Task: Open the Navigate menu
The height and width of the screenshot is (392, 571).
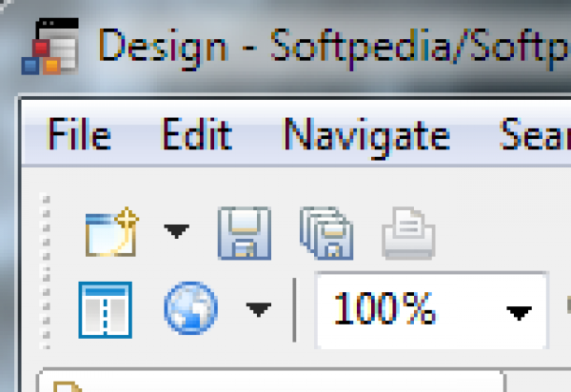Action: (366, 136)
